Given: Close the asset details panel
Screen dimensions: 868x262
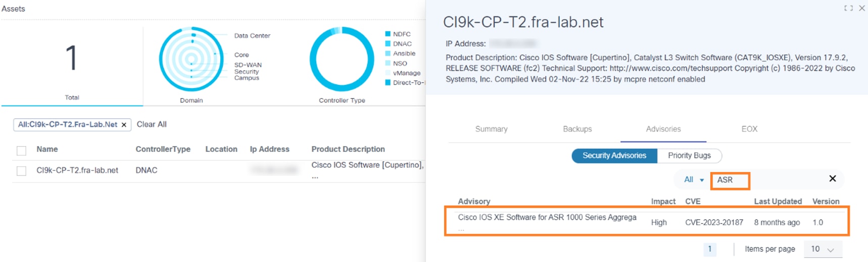Looking at the screenshot, I should (862, 8).
